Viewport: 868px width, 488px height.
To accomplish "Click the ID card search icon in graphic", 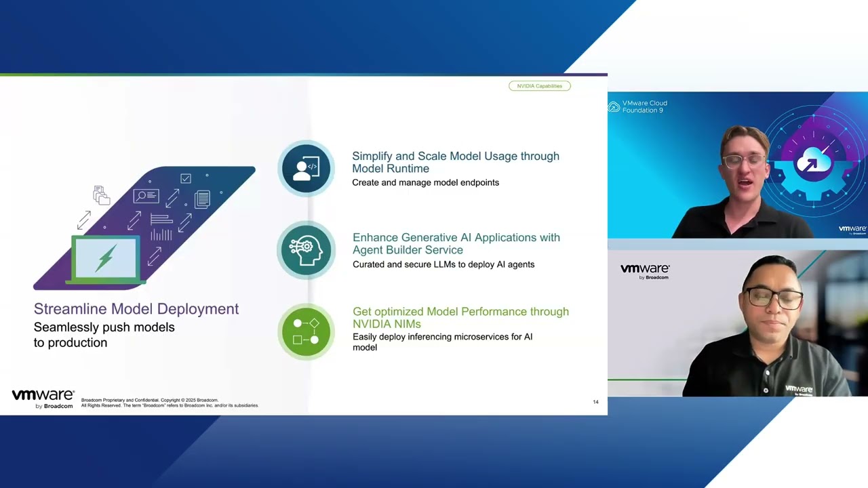I will coord(146,197).
